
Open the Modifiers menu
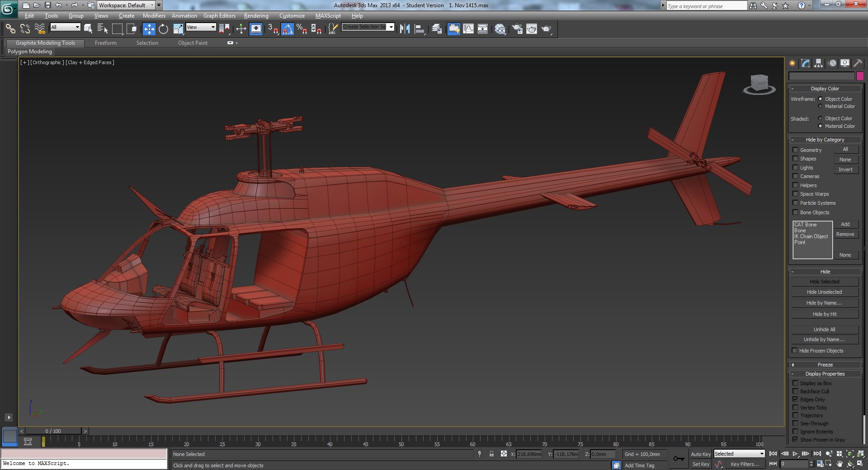tap(154, 16)
